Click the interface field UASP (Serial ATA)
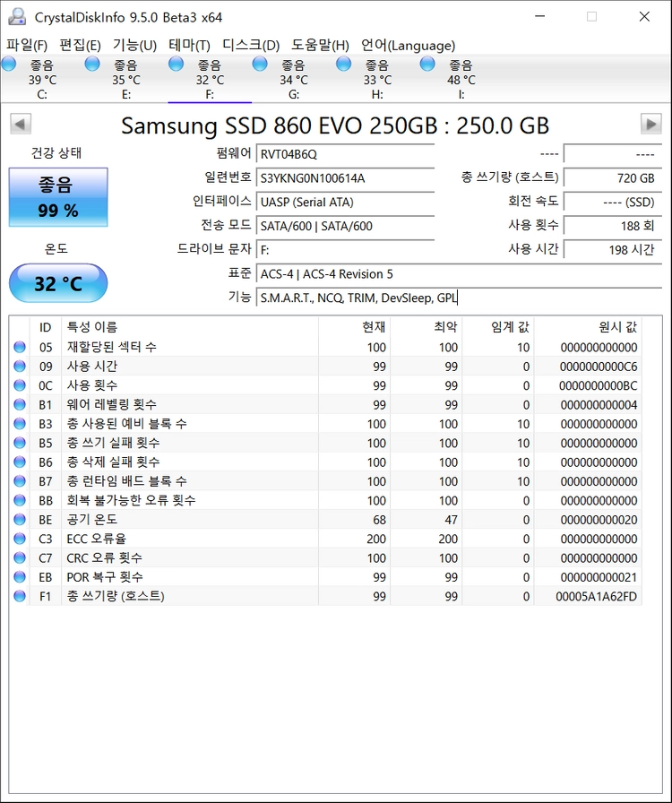 345,202
